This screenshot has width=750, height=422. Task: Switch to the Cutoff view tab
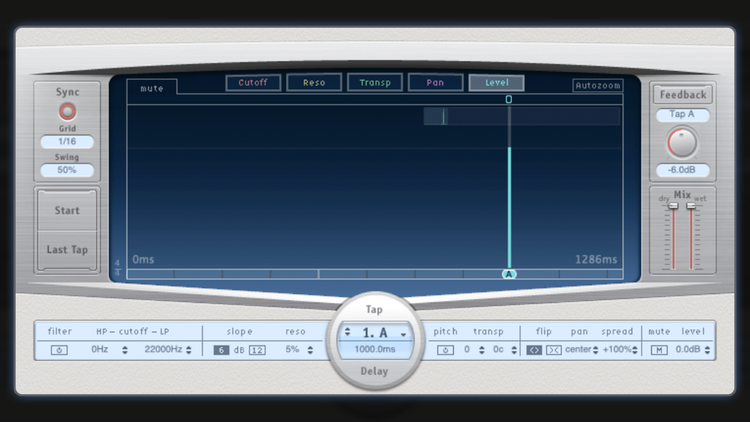tap(253, 82)
